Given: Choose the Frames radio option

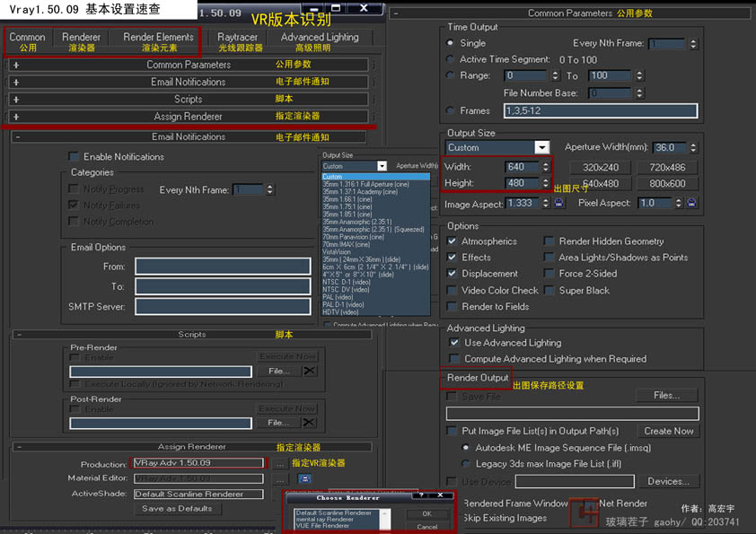Looking at the screenshot, I should (x=451, y=110).
